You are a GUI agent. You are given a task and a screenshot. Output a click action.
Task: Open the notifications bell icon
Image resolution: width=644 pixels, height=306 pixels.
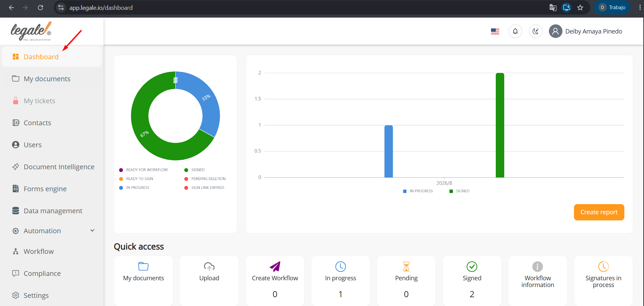(515, 31)
